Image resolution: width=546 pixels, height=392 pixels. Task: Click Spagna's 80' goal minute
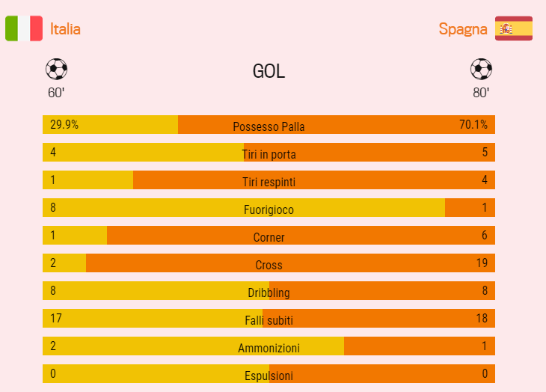[481, 93]
